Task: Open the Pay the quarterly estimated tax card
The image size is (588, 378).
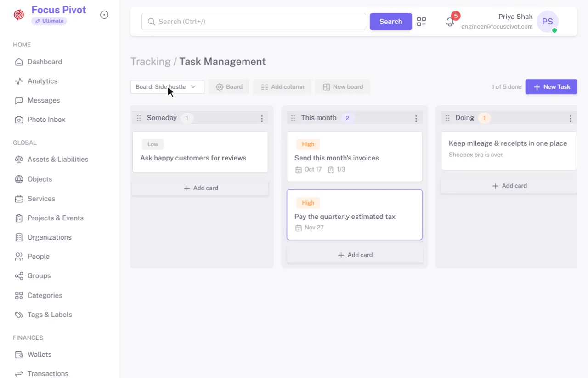Action: pyautogui.click(x=355, y=215)
